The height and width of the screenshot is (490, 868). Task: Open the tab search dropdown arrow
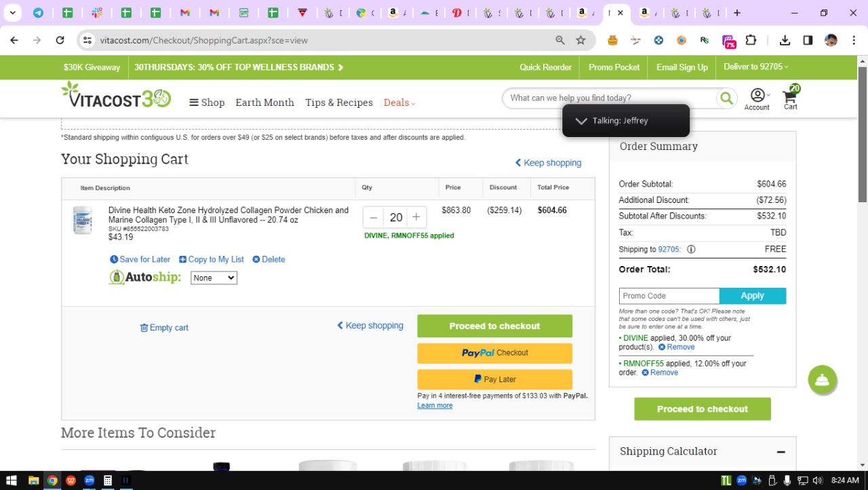(x=12, y=13)
